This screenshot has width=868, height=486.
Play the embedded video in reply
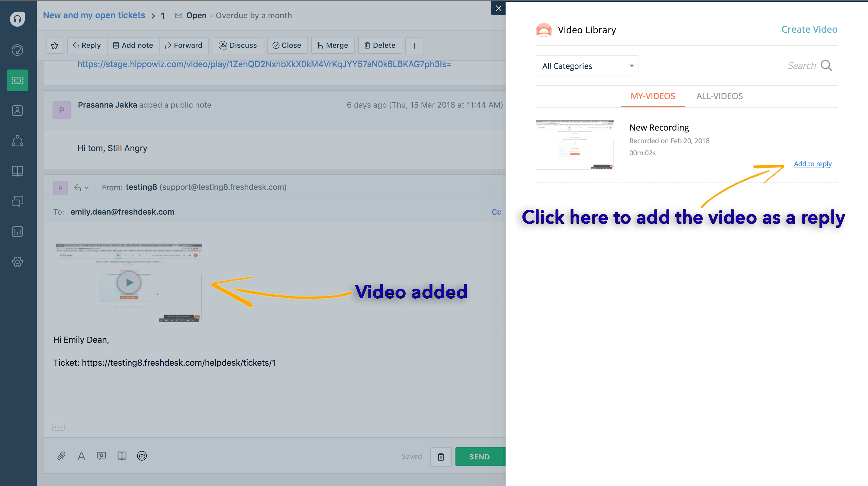tap(129, 283)
